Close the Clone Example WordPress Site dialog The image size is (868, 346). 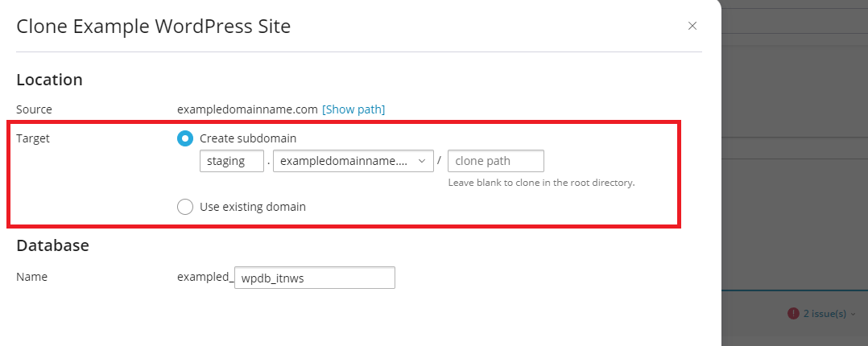coord(692,26)
